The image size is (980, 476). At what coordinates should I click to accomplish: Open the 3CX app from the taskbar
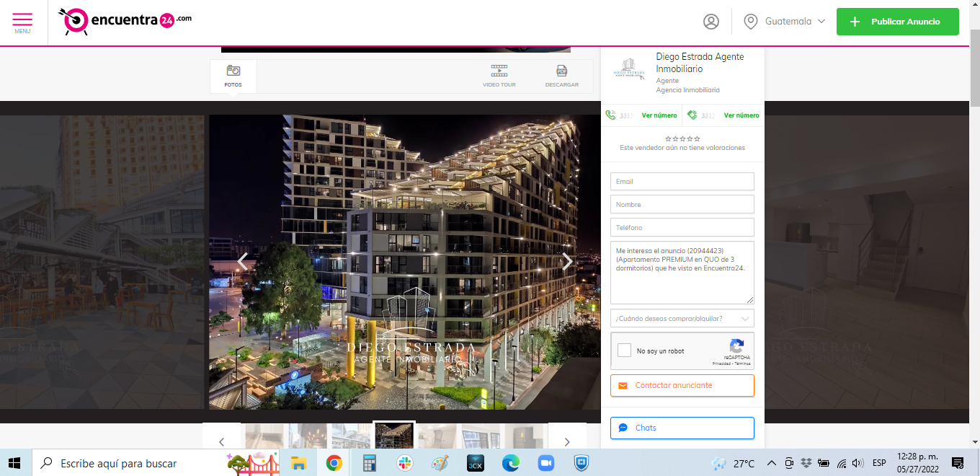pyautogui.click(x=475, y=463)
